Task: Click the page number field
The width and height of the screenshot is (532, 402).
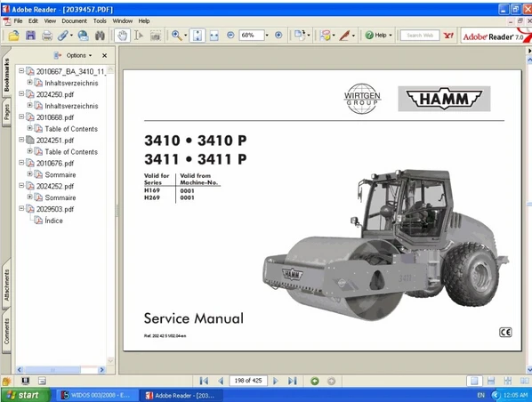Action: click(248, 381)
